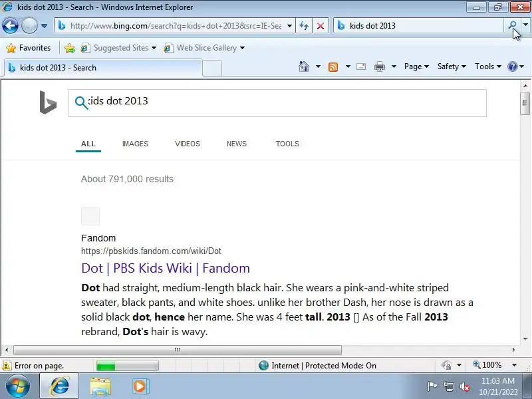This screenshot has width=532, height=399.
Task: Select the ALL results tab
Action: tap(88, 144)
